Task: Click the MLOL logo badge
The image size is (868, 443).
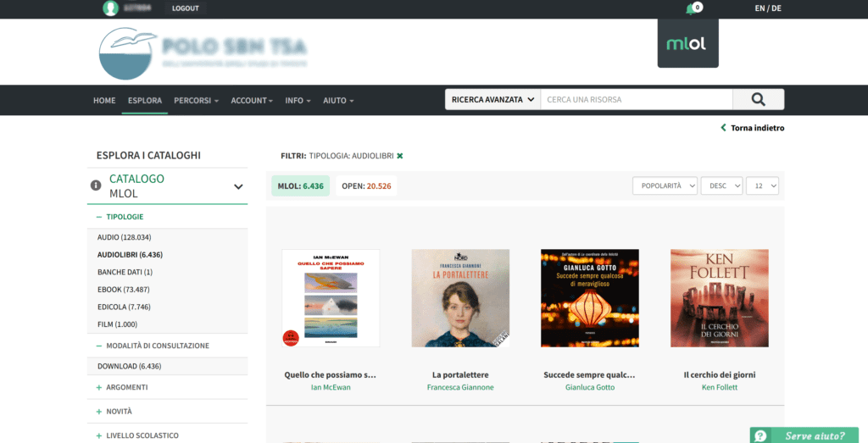Action: (x=687, y=43)
